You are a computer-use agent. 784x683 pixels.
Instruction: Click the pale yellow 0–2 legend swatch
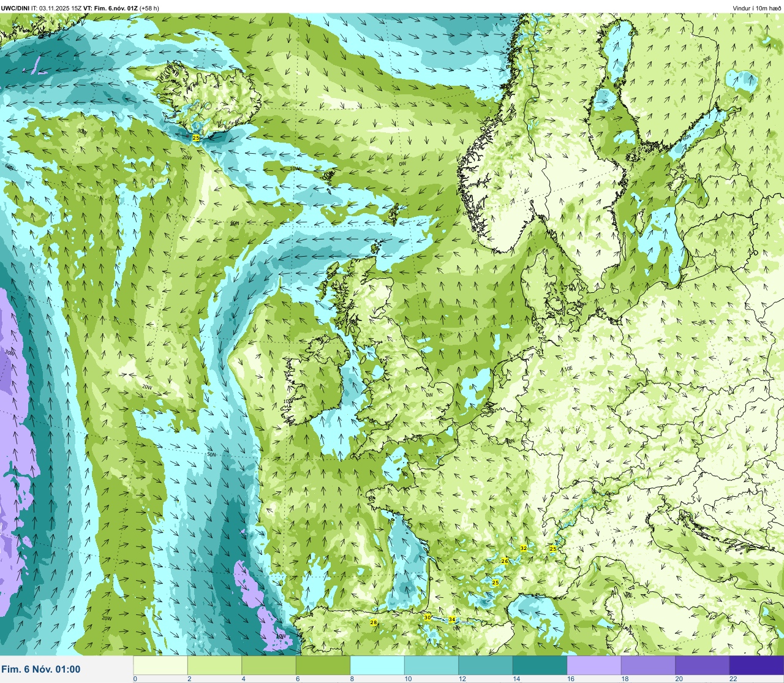point(160,665)
